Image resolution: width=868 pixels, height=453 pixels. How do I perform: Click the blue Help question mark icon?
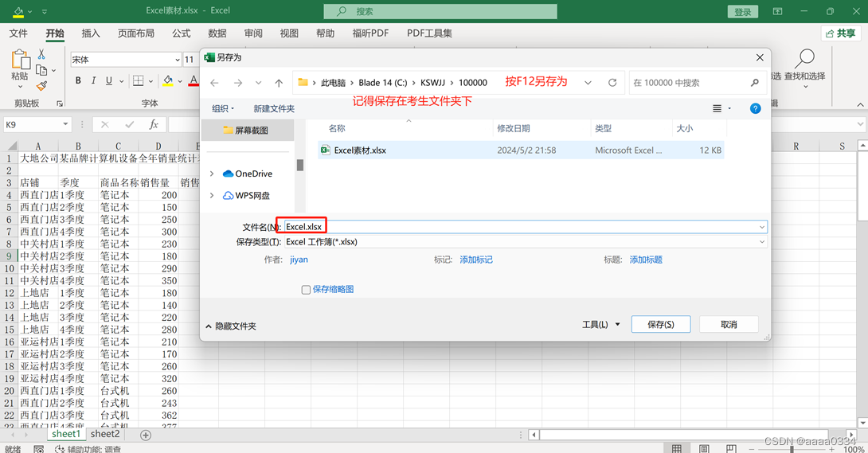755,108
